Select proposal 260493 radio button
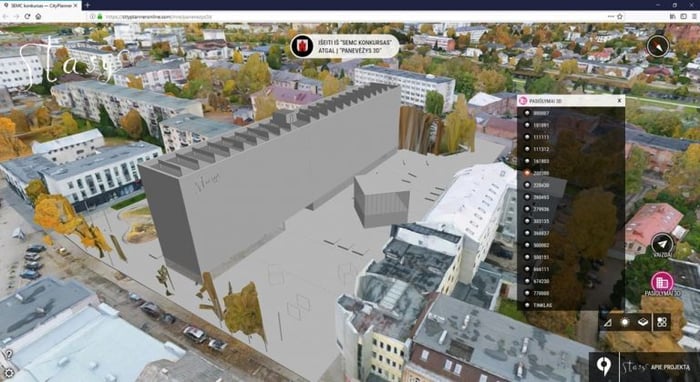 coord(527,197)
